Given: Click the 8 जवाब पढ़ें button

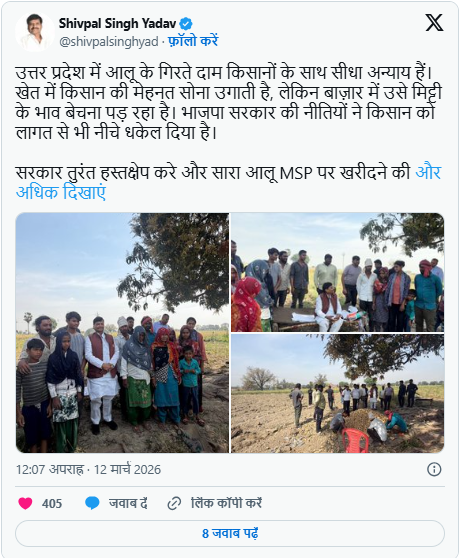Looking at the screenshot, I should [x=230, y=533].
